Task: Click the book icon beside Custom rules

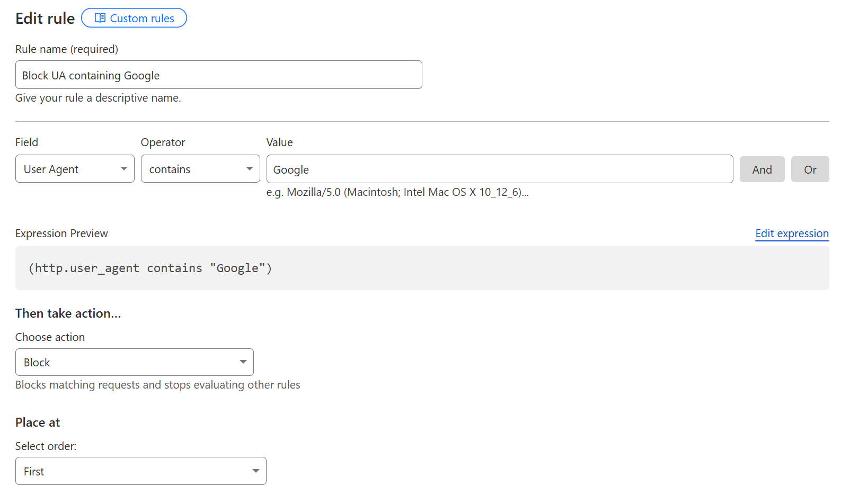Action: coord(100,18)
